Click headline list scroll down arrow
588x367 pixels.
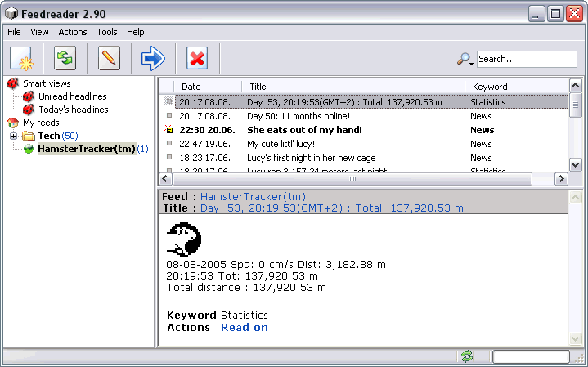[575, 164]
